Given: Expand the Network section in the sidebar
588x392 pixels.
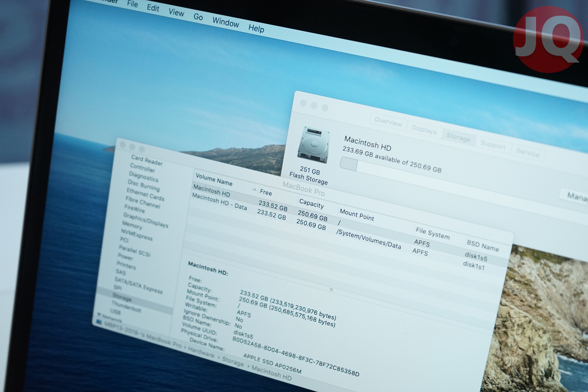Looking at the screenshot, I should pyautogui.click(x=98, y=314).
